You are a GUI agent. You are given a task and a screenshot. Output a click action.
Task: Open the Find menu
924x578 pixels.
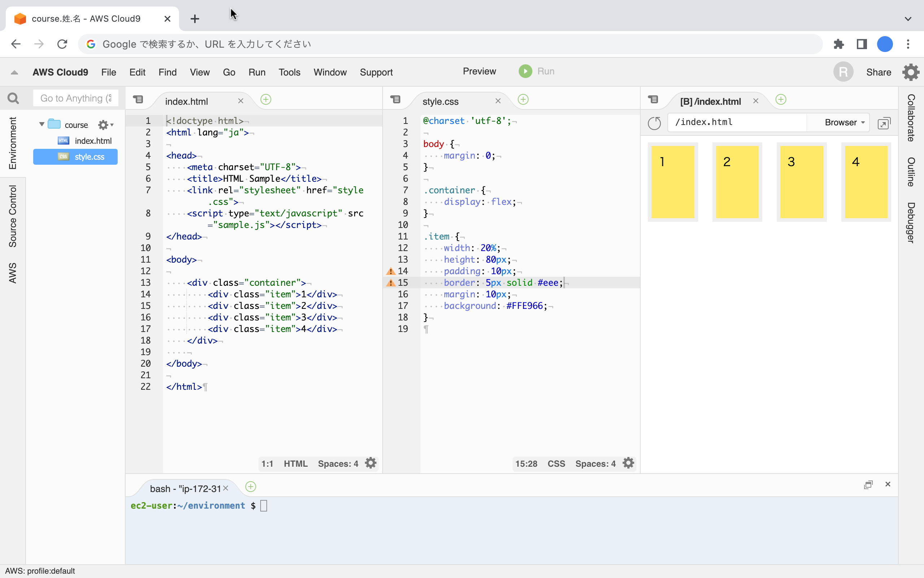[x=167, y=72]
